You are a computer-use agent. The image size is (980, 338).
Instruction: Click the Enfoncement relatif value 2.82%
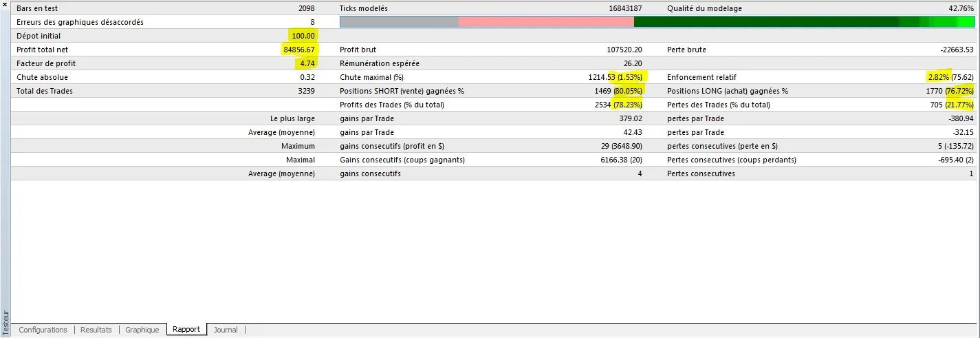click(x=938, y=77)
